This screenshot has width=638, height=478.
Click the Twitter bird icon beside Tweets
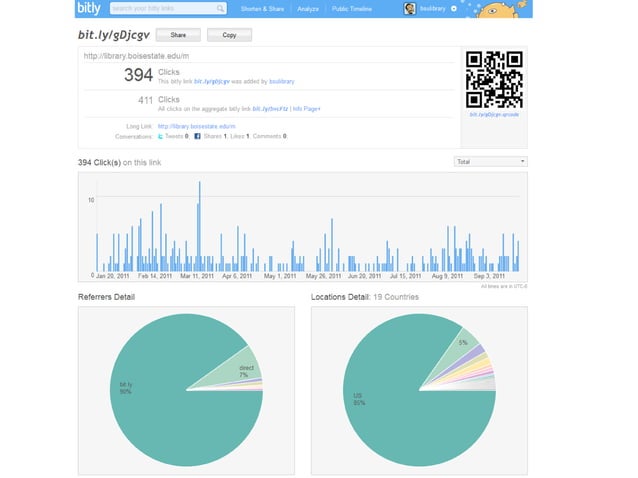tap(161, 135)
